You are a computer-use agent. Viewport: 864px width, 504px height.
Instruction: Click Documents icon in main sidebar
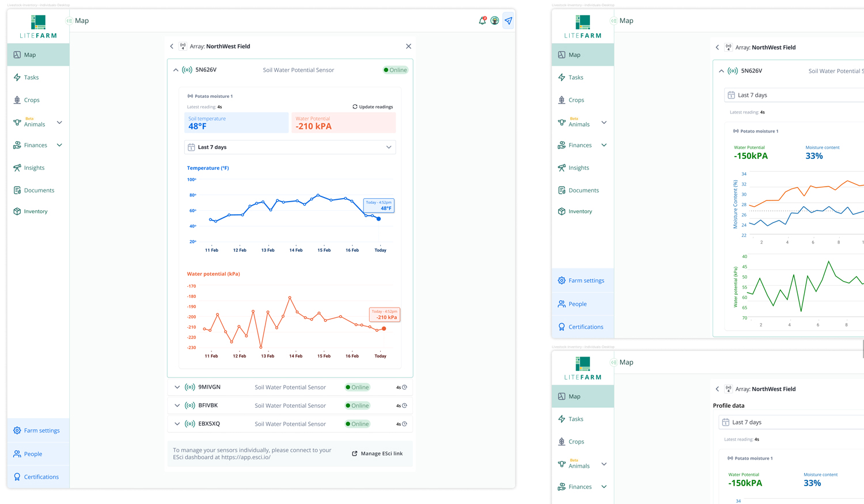tap(17, 190)
